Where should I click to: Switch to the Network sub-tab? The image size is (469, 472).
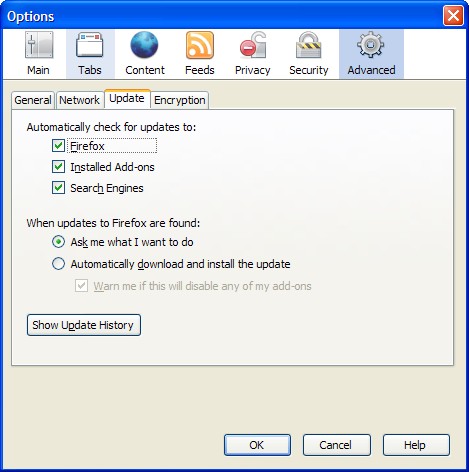(x=80, y=100)
